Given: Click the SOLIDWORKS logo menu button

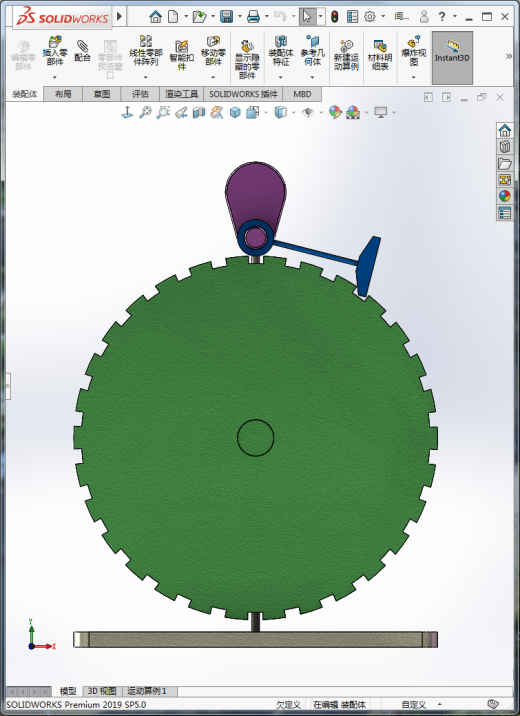Looking at the screenshot, I should [x=62, y=17].
